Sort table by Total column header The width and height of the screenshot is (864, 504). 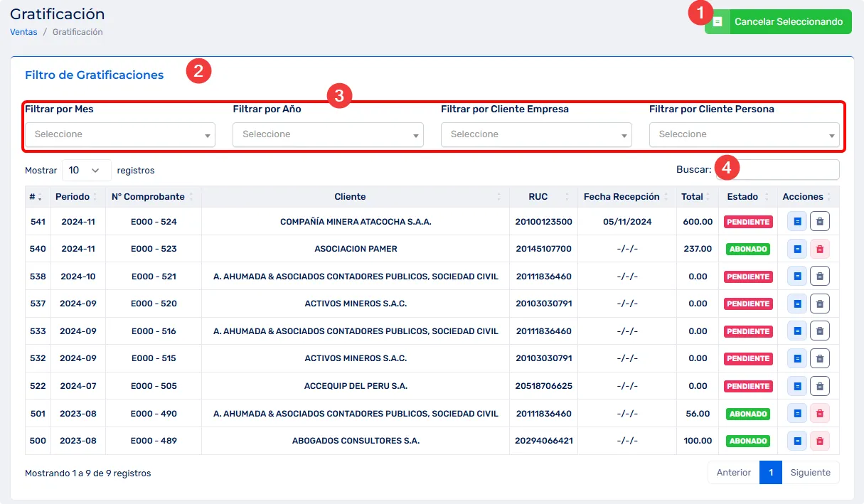tap(692, 197)
